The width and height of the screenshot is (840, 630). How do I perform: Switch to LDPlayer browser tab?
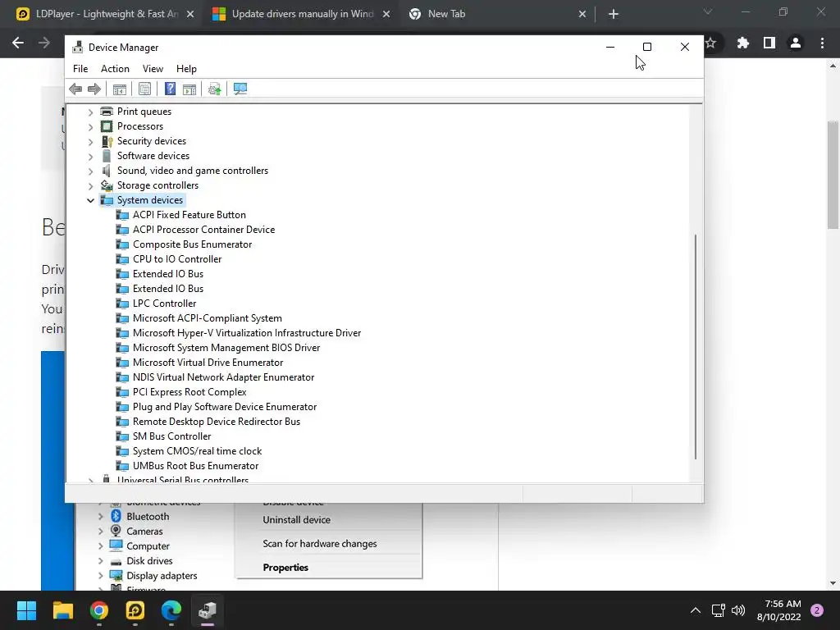click(x=106, y=14)
